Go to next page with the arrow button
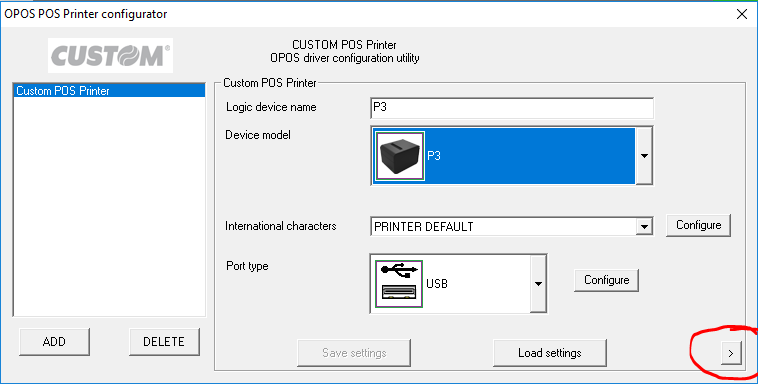Image resolution: width=758 pixels, height=384 pixels. coord(730,354)
